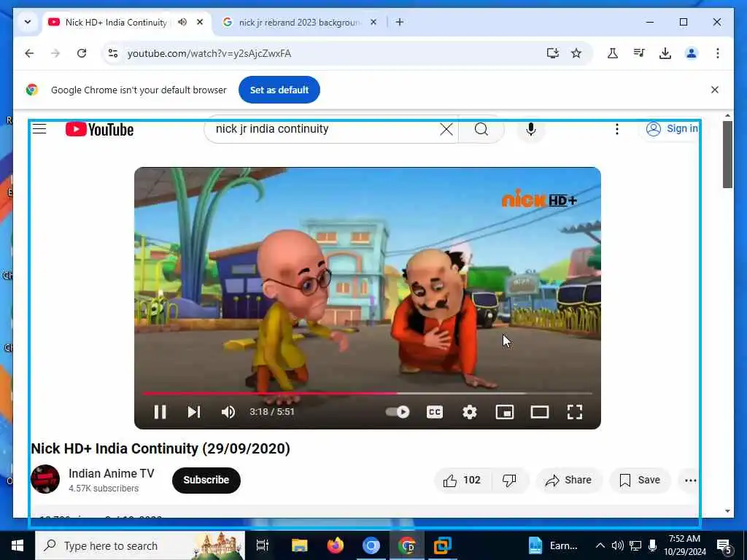Dismiss the default browser infobar

coord(715,90)
